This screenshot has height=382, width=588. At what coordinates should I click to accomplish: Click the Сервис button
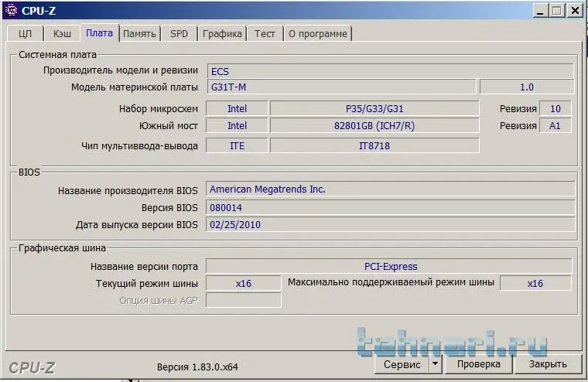tap(402, 364)
